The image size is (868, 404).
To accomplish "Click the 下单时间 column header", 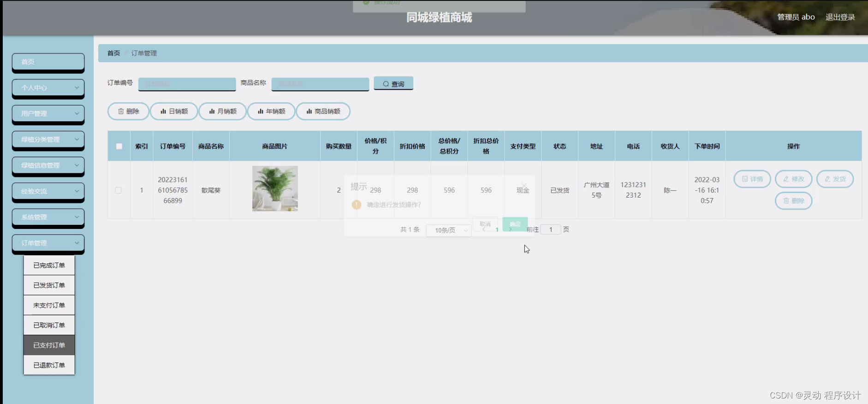I will 707,146.
